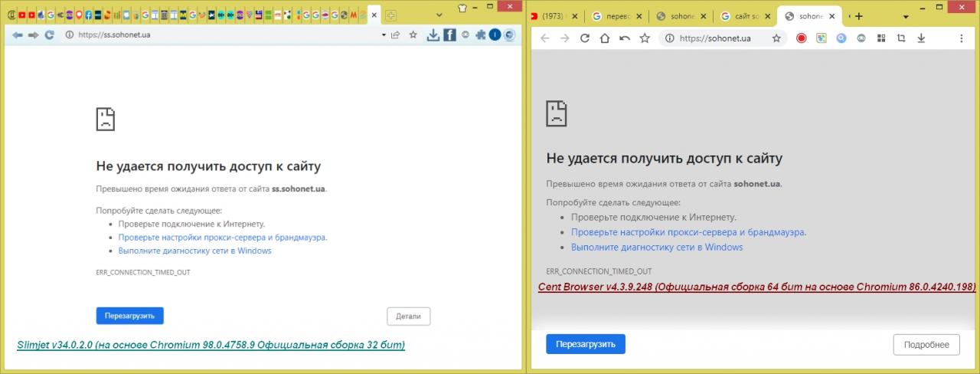Open Slimjet's download manager arrow icon
Viewport: 980px width, 374px height.
(433, 35)
